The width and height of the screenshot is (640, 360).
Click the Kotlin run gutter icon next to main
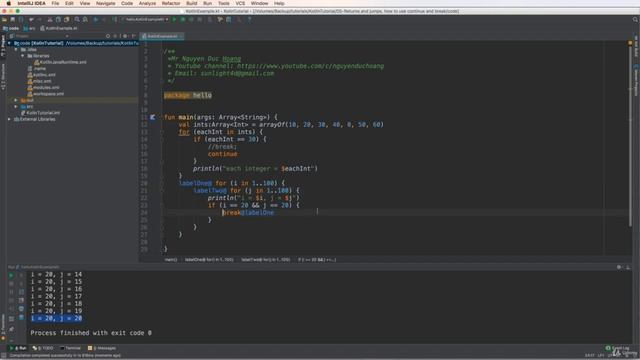(152, 117)
